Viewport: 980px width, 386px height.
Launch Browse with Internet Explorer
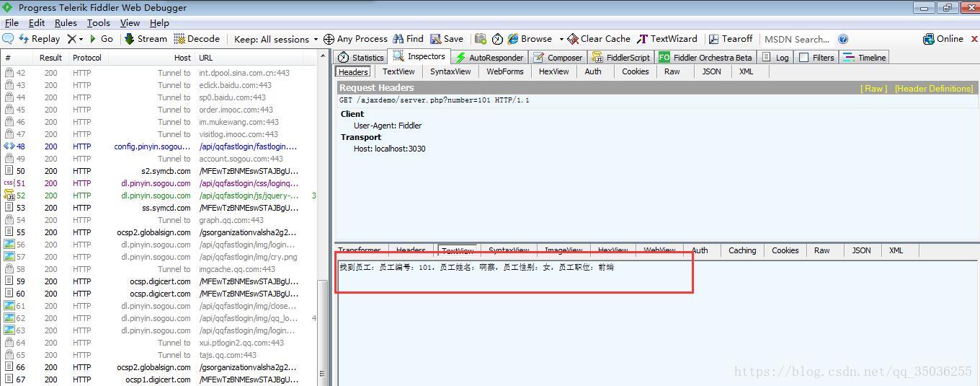tap(530, 39)
